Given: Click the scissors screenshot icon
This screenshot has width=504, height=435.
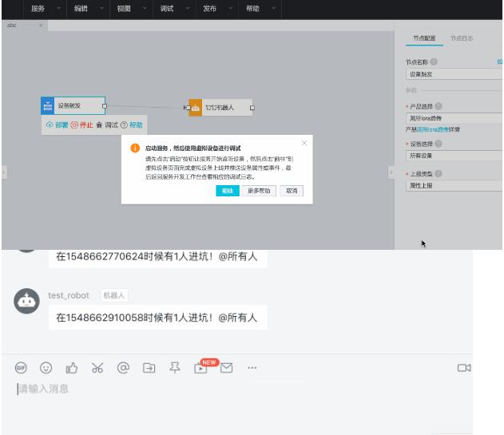Looking at the screenshot, I should click(97, 368).
